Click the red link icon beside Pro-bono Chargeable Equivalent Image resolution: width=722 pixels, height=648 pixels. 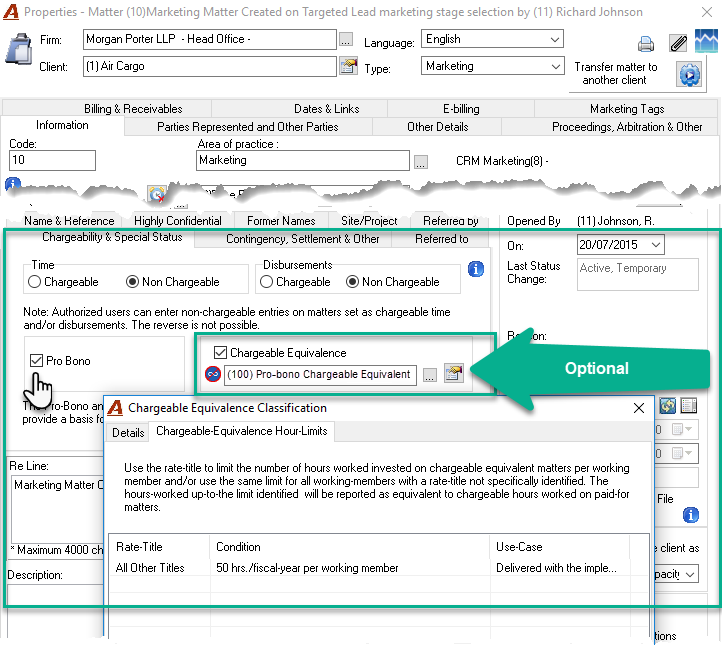tap(213, 374)
